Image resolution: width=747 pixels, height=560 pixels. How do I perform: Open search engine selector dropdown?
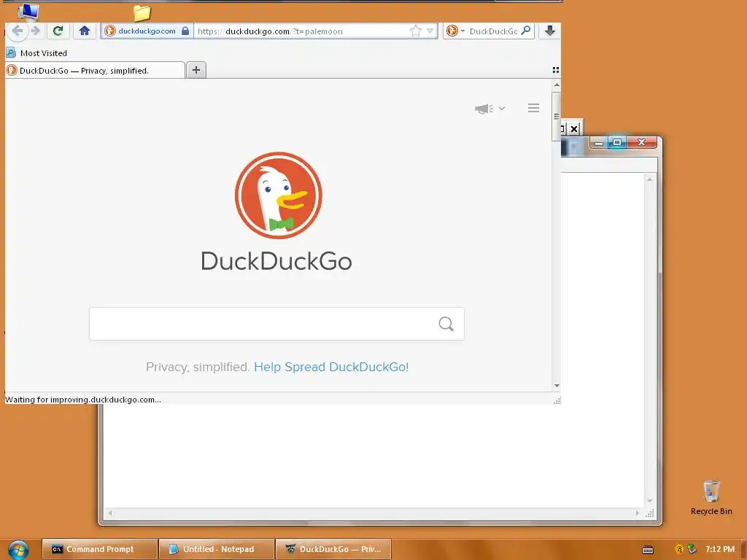point(455,31)
